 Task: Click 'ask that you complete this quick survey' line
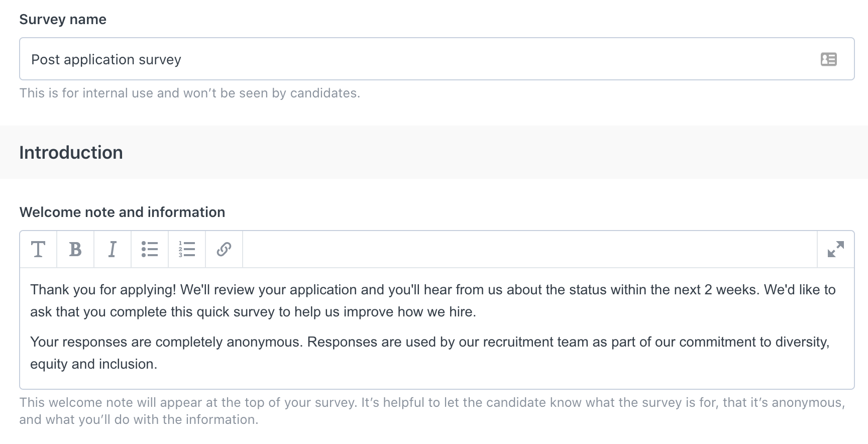pos(253,312)
